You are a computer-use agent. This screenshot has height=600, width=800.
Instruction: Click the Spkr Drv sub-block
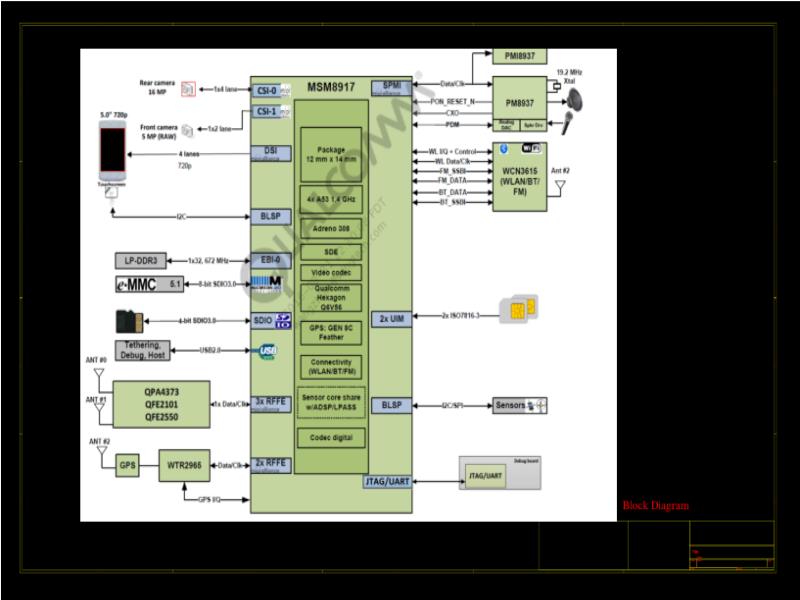(533, 126)
